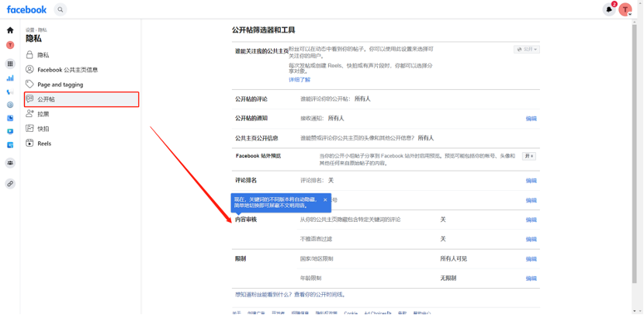Open the insights bar chart icon
The width and height of the screenshot is (644, 315).
10,78
